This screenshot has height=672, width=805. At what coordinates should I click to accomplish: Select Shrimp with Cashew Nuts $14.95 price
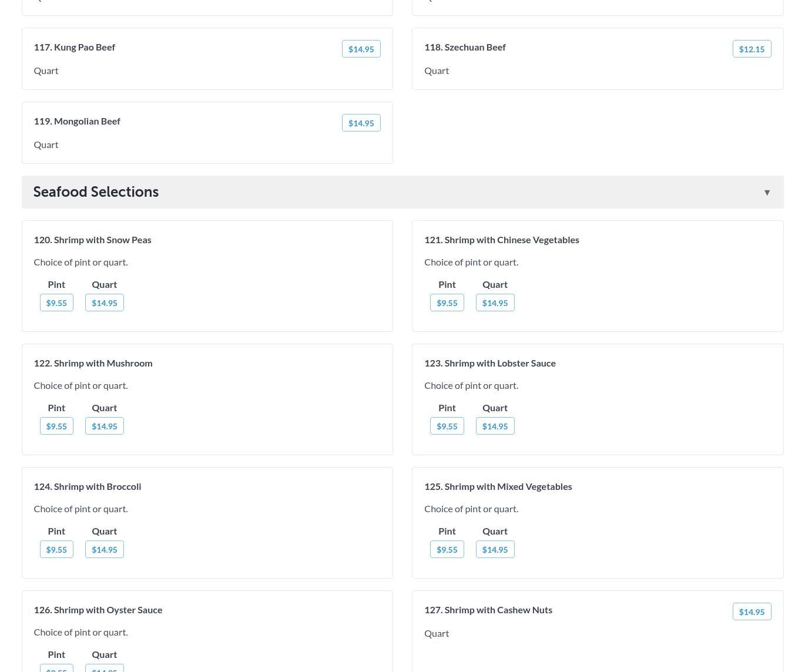[752, 611]
